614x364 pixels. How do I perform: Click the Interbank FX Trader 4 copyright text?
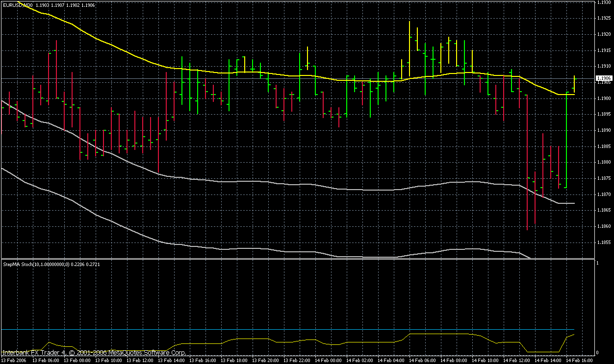[94, 352]
